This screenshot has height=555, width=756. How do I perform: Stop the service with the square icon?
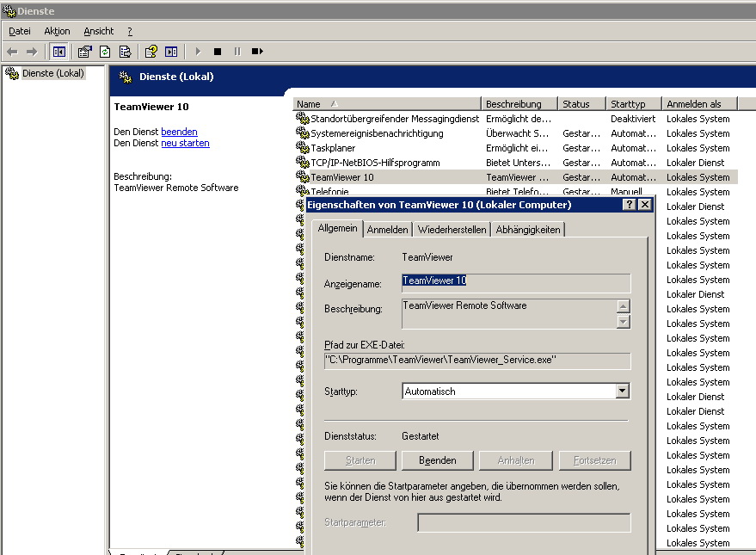[x=218, y=52]
